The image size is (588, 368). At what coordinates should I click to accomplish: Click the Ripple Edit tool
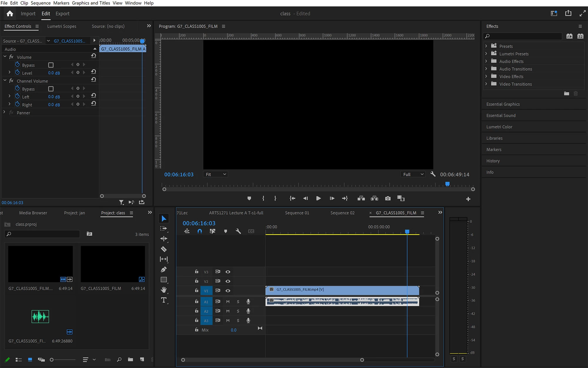164,239
